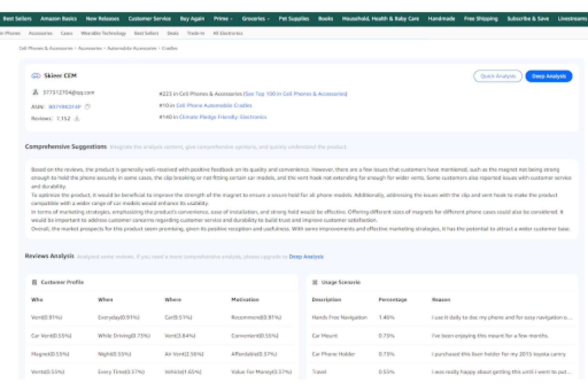This screenshot has width=588, height=392.
Task: Click Magnet(0.55%) cell
Action: coord(50,354)
